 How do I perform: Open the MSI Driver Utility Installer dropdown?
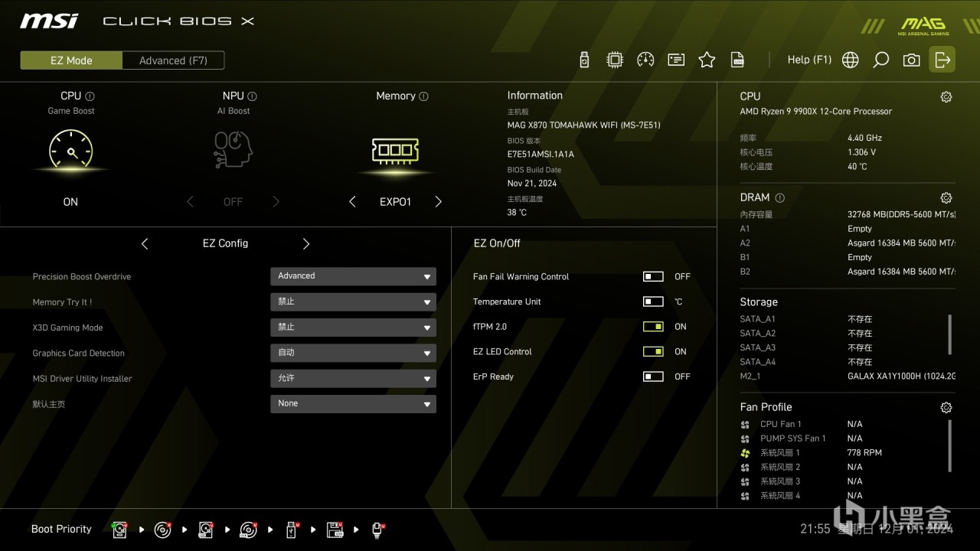tap(353, 378)
